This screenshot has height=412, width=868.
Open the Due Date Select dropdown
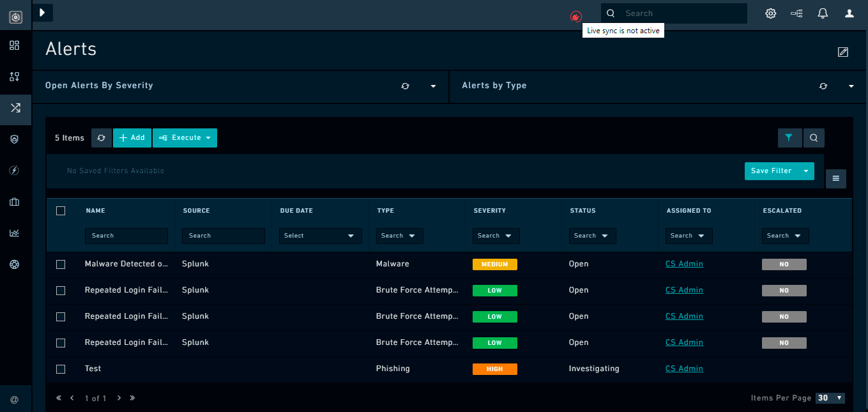(320, 236)
